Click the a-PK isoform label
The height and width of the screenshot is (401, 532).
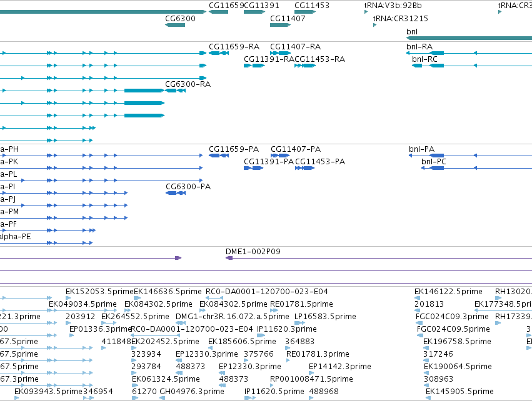pyautogui.click(x=9, y=162)
